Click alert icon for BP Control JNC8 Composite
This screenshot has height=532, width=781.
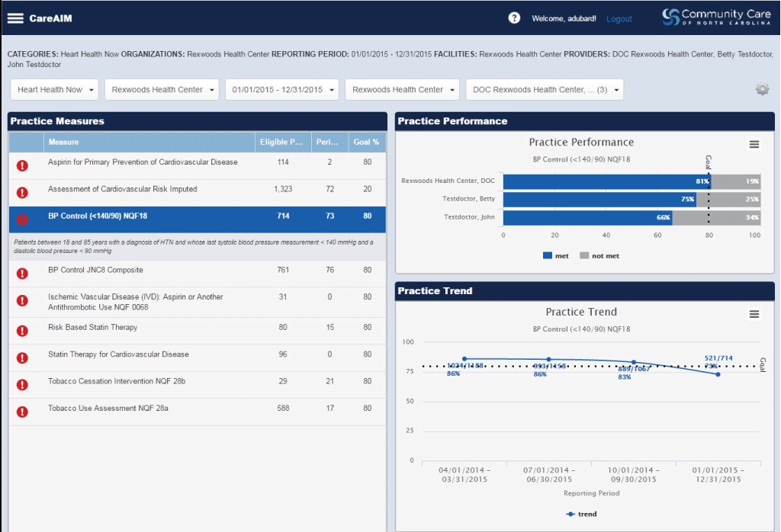[x=22, y=273]
